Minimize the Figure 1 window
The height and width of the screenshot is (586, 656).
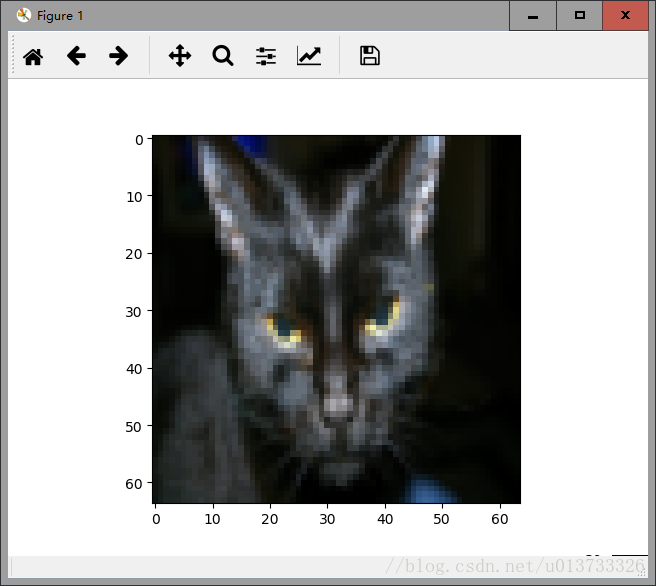(x=533, y=15)
